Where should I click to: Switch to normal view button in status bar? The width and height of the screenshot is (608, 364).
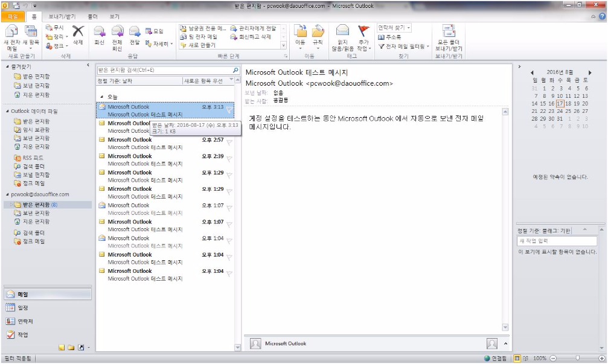[x=517, y=358]
